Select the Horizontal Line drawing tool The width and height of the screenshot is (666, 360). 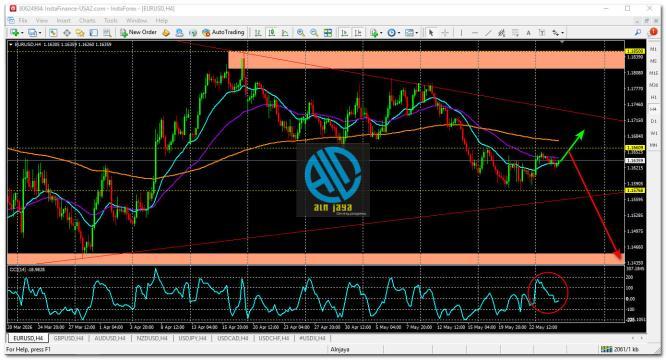tap(475, 33)
